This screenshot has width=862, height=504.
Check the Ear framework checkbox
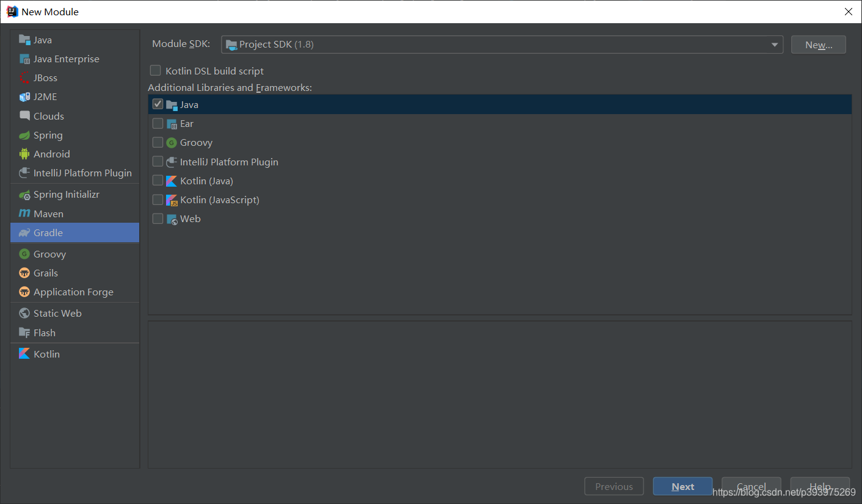coord(158,123)
